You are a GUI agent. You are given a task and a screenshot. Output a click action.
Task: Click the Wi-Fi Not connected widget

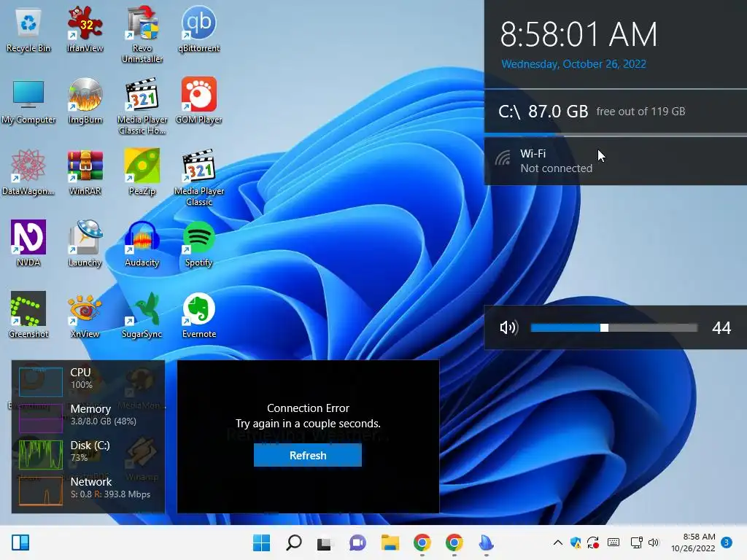tap(616, 161)
